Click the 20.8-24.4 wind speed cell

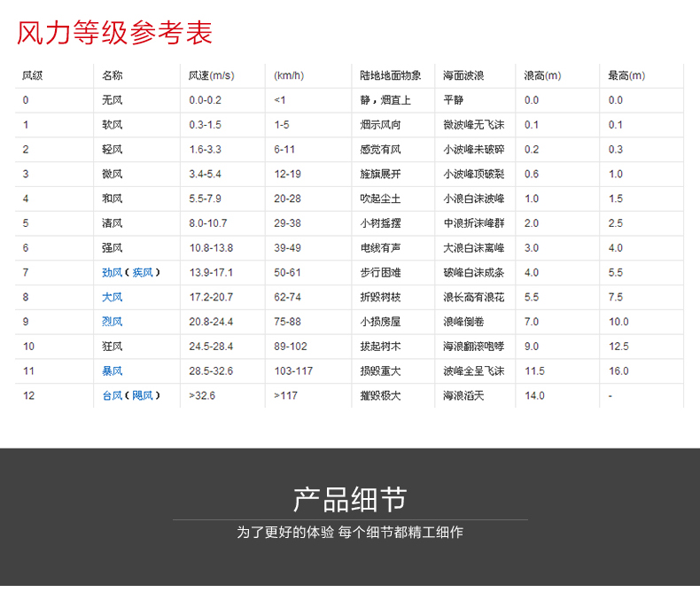[x=211, y=322]
